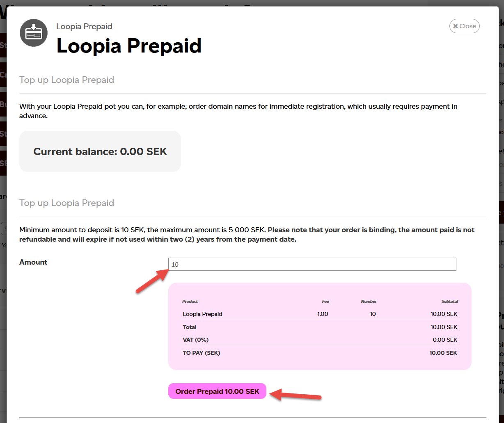Viewport: 504px width, 423px height.
Task: Close the Loopia Prepaid dialog
Action: (x=464, y=26)
